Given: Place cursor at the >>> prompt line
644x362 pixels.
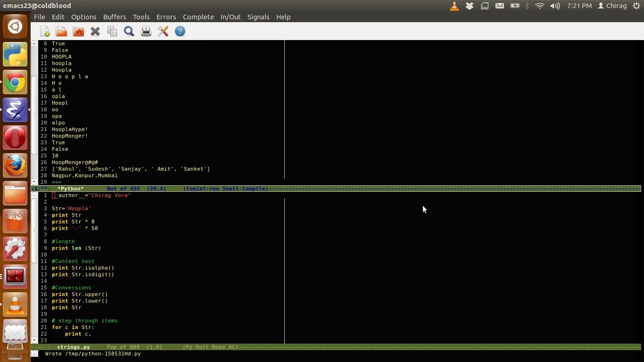Looking at the screenshot, I should [57, 182].
